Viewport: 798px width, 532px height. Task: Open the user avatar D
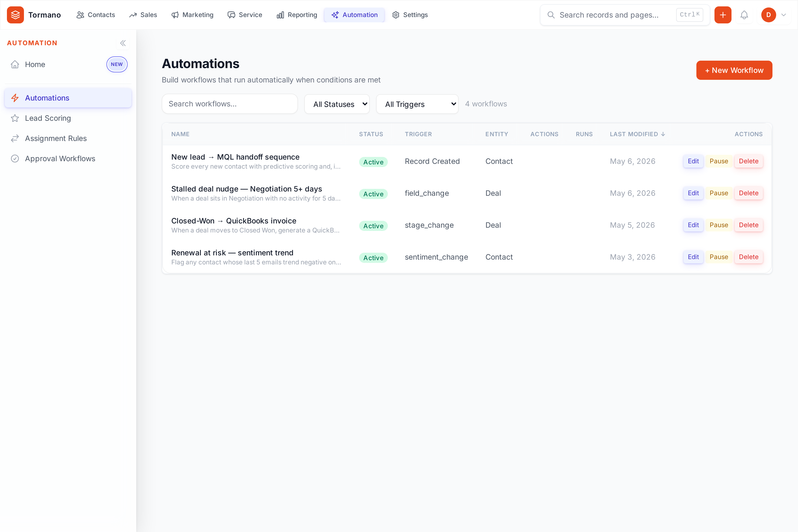[768, 15]
